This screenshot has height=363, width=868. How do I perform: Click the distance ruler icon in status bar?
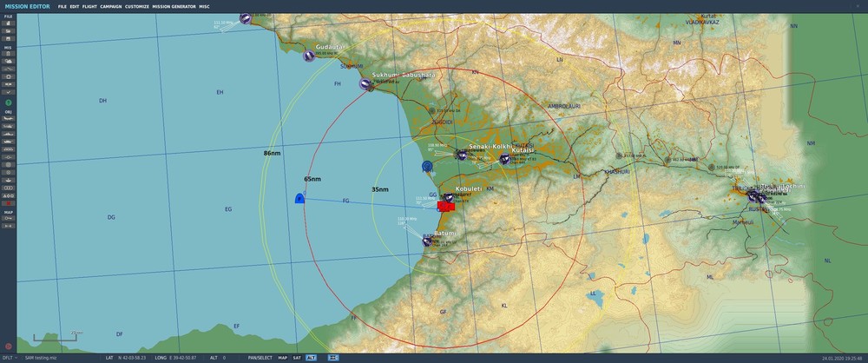point(333,358)
